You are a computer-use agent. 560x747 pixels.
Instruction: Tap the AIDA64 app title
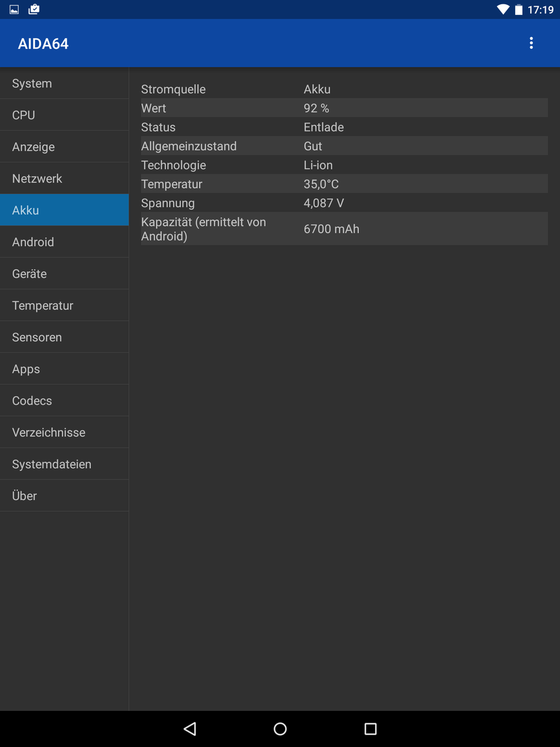click(x=43, y=44)
